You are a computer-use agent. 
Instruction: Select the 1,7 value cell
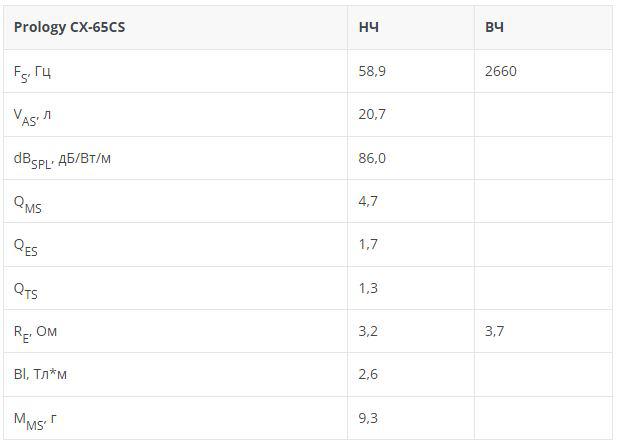pos(368,244)
